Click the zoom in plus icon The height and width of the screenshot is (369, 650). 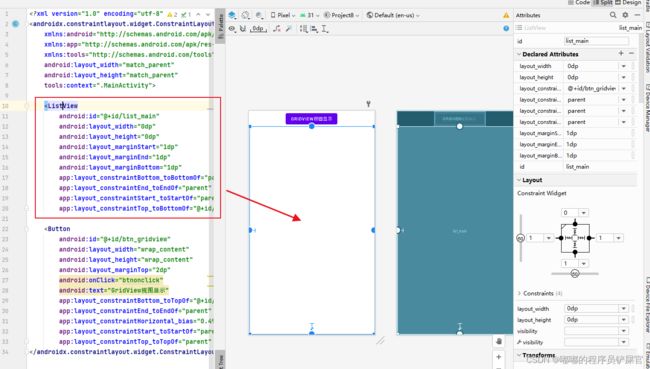pyautogui.click(x=499, y=357)
